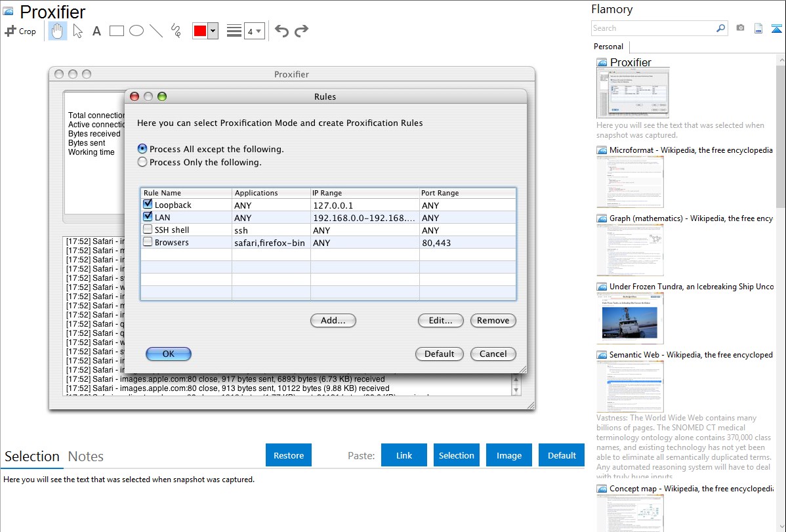Click the red color swatch
Image resolution: width=786 pixels, height=532 pixels.
click(x=200, y=31)
